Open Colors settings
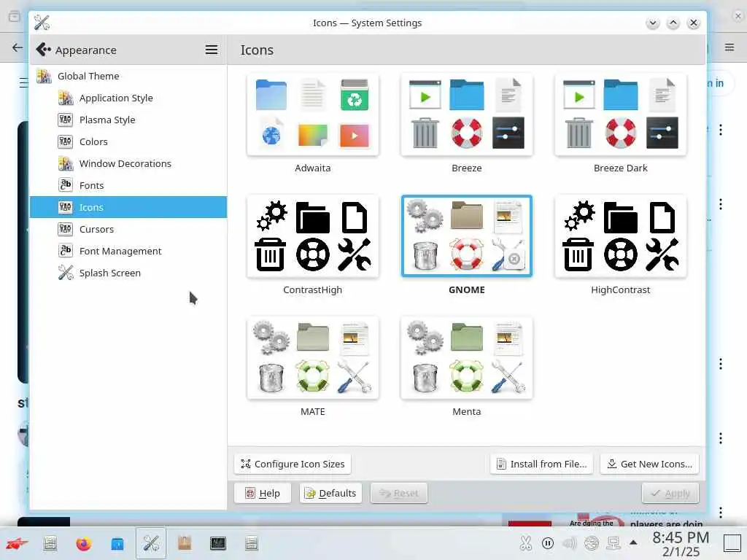 point(128,142)
